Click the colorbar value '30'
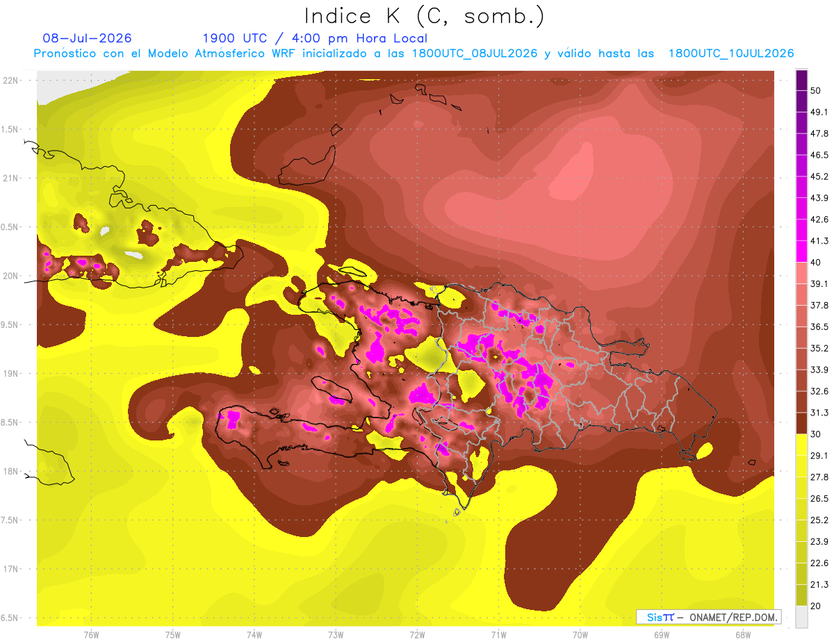834x644 pixels. [817, 434]
